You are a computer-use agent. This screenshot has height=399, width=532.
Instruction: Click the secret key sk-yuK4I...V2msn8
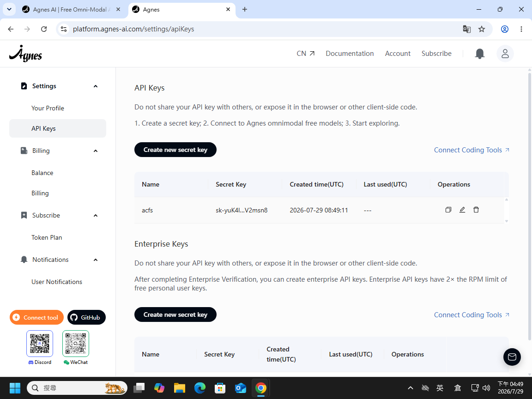click(x=242, y=211)
